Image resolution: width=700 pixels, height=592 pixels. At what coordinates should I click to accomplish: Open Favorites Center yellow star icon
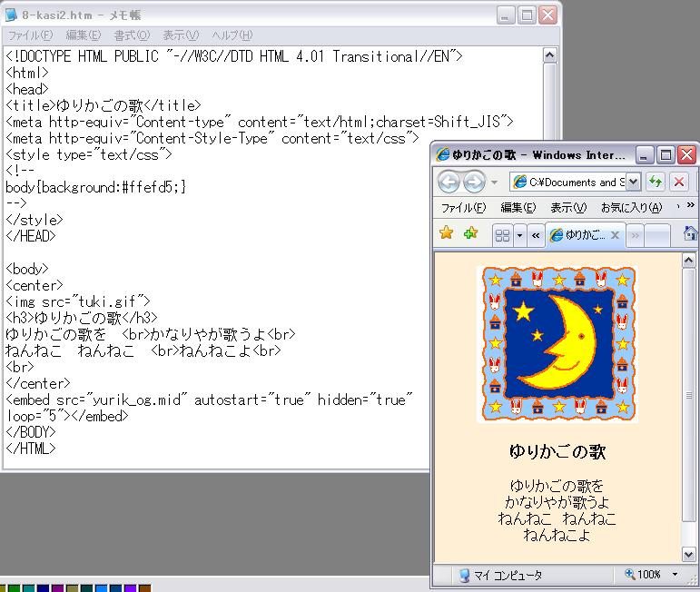(446, 232)
